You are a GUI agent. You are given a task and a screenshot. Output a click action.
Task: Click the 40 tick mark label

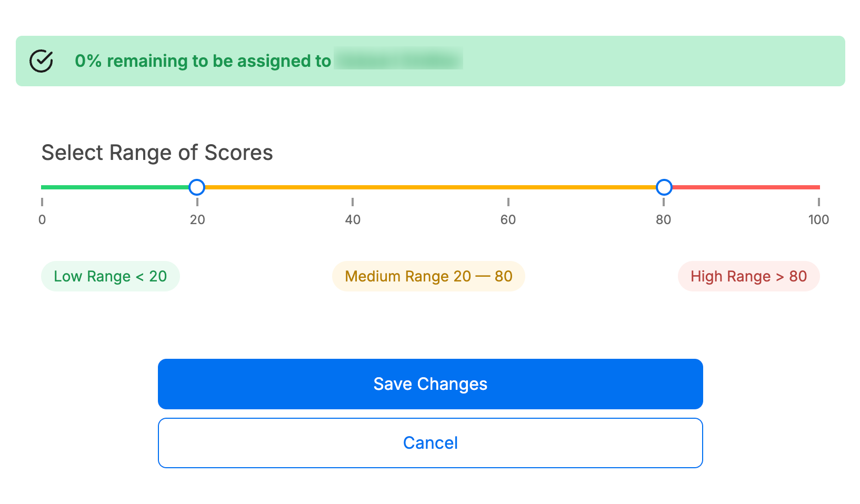point(353,219)
